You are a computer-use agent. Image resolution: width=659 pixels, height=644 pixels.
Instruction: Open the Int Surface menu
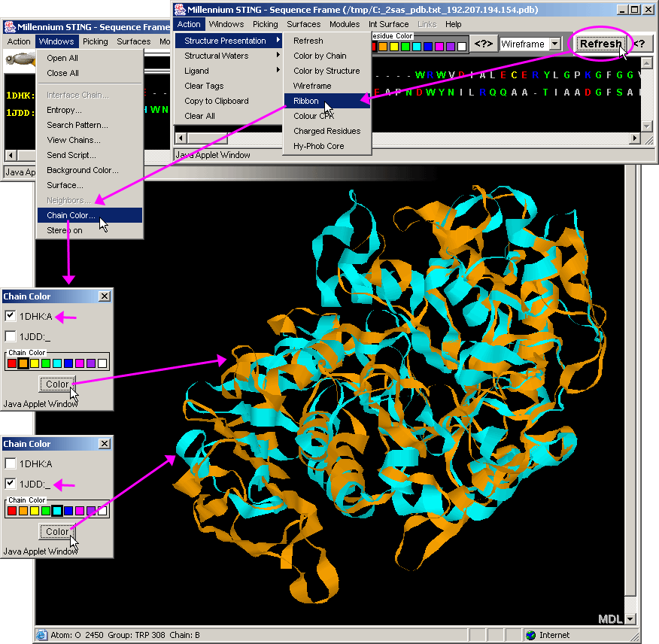click(x=389, y=24)
